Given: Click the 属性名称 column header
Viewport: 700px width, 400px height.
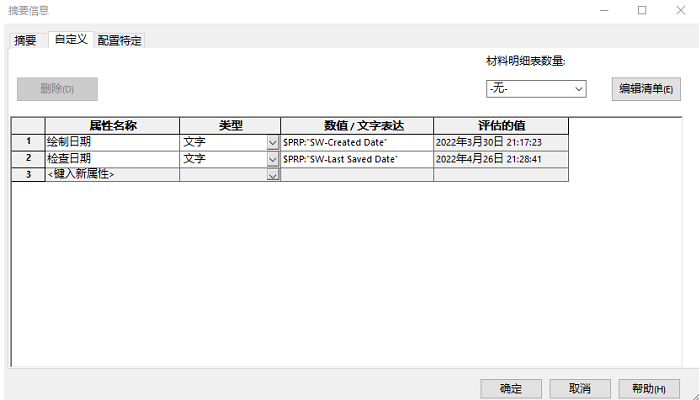Looking at the screenshot, I should [x=112, y=126].
